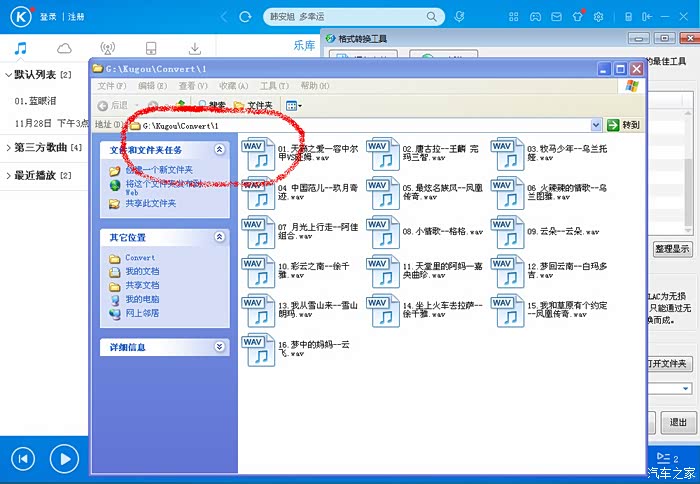Open the Convert folder link

pyautogui.click(x=140, y=258)
